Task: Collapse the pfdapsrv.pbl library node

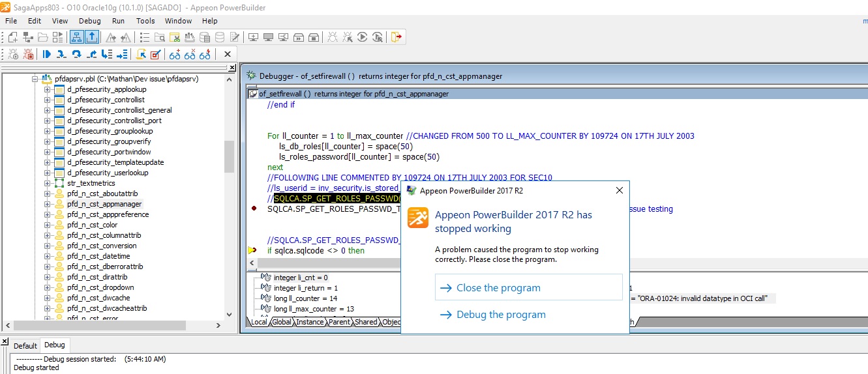Action: [x=35, y=79]
